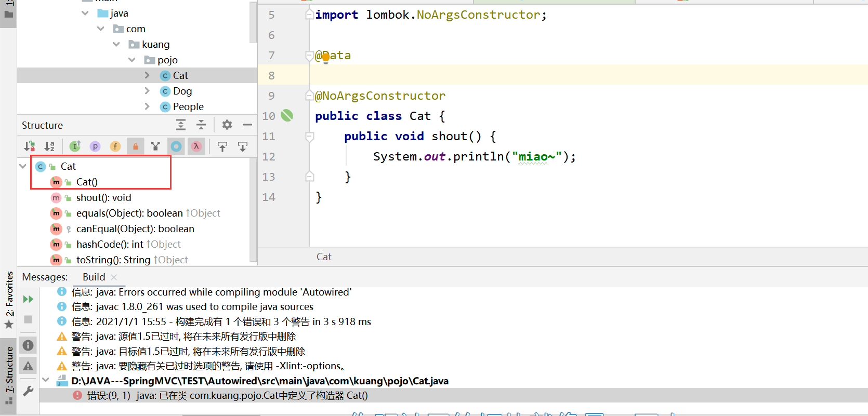The height and width of the screenshot is (416, 868).
Task: Fold imports using line 5 gutter marker
Action: pos(310,15)
